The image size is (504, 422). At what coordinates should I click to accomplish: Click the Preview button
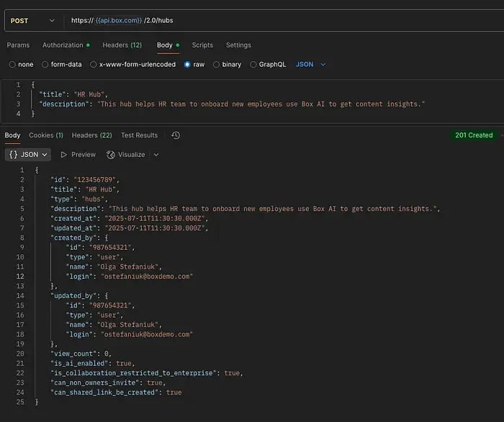[78, 155]
